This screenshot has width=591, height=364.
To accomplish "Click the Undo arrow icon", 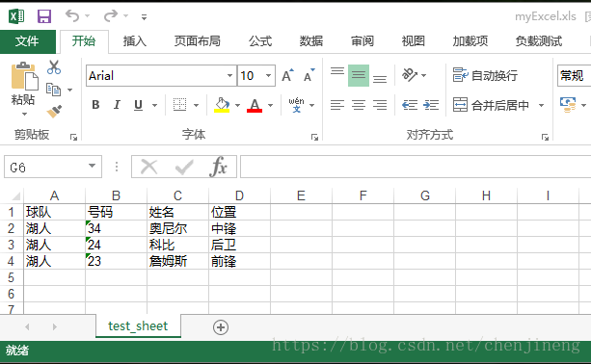I will click(x=72, y=15).
